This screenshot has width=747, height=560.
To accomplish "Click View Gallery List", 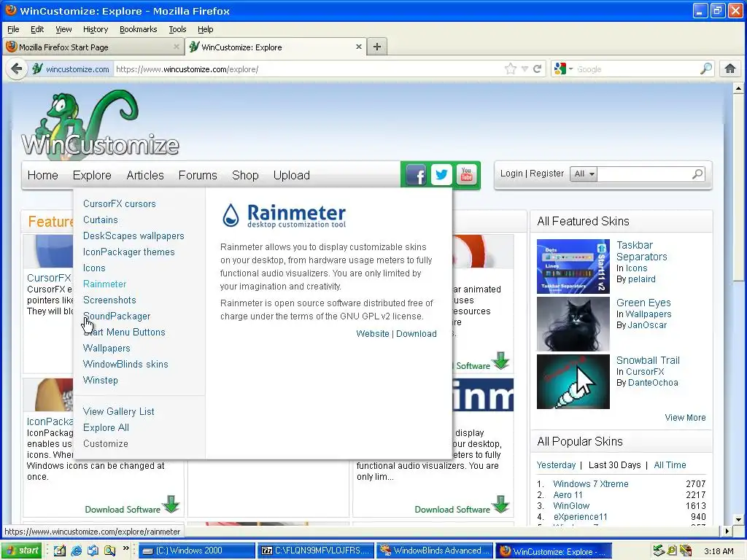I will 119,411.
